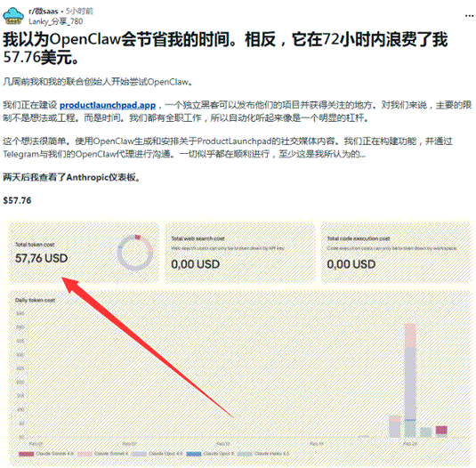Image resolution: width=476 pixels, height=468 pixels.
Task: Click the 57,76 USD total token cost
Action: coord(41,258)
